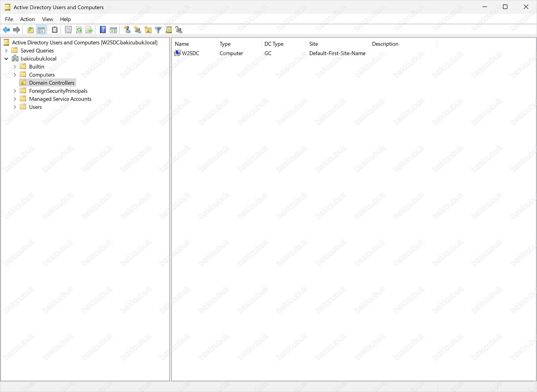Click the Find objects toolbar icon
The height and width of the screenshot is (392, 537).
(169, 30)
